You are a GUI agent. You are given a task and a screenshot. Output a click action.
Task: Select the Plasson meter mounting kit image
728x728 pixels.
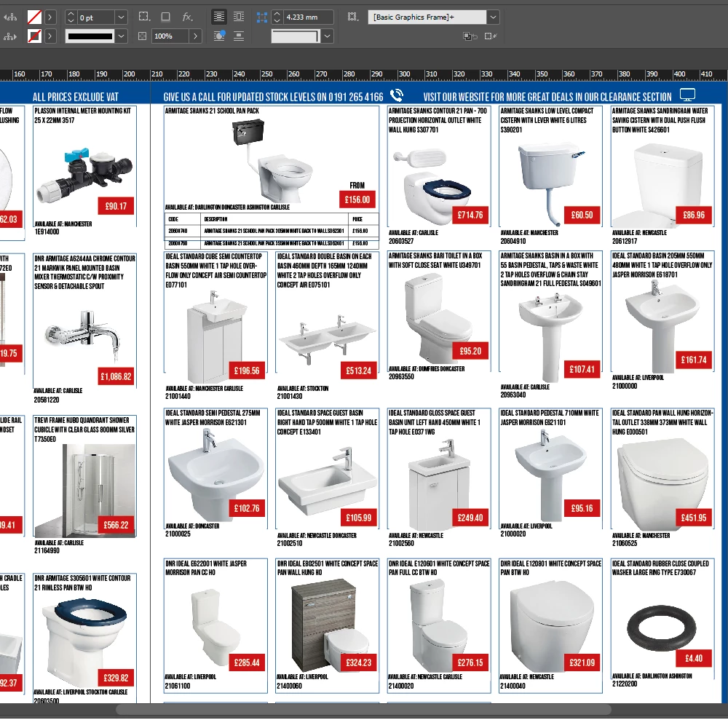pyautogui.click(x=85, y=175)
